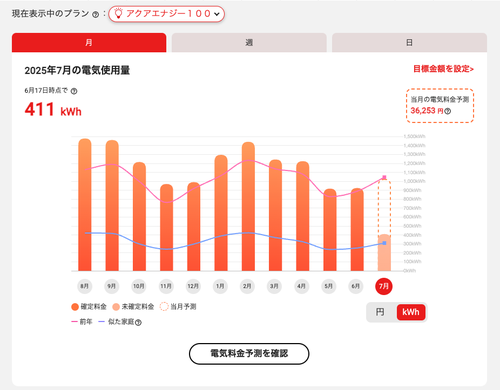500x390 pixels.
Task: Click the 当月予測 dashed legend swatch
Action: click(x=164, y=307)
